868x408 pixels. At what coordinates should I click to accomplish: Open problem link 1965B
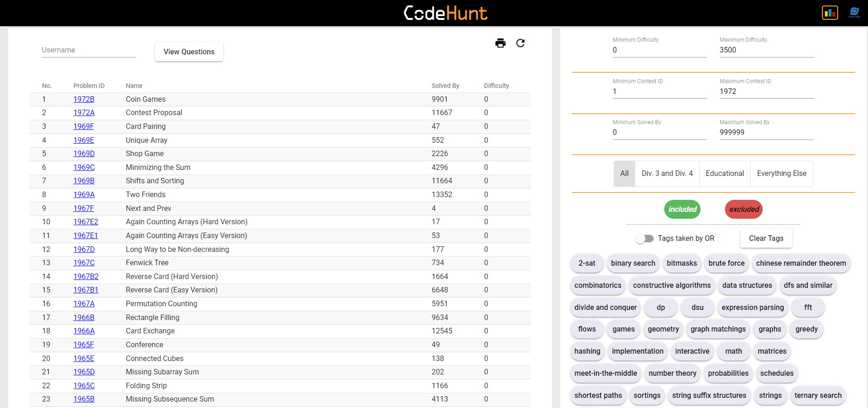point(84,399)
